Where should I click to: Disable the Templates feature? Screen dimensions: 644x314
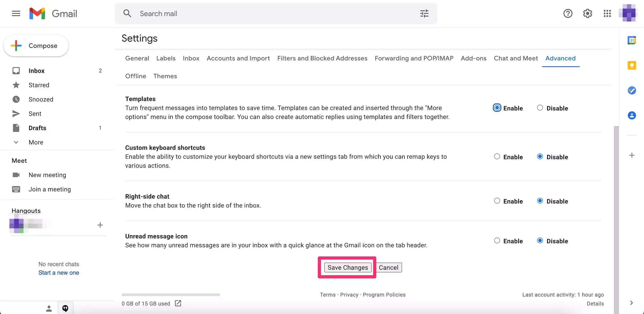[x=540, y=108]
